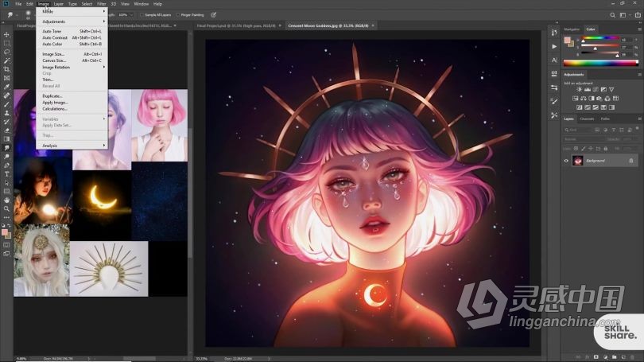Select the Smudge tool in toolbar

[x=6, y=147]
